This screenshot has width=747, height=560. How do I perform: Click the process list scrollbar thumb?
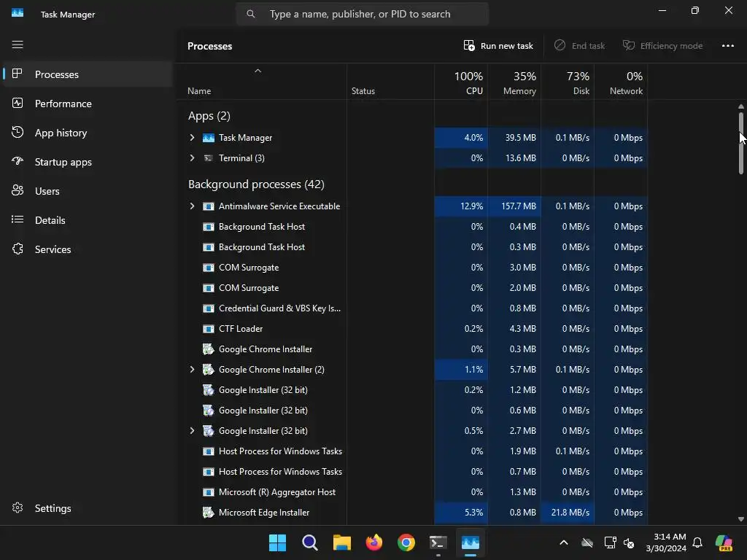tap(741, 143)
